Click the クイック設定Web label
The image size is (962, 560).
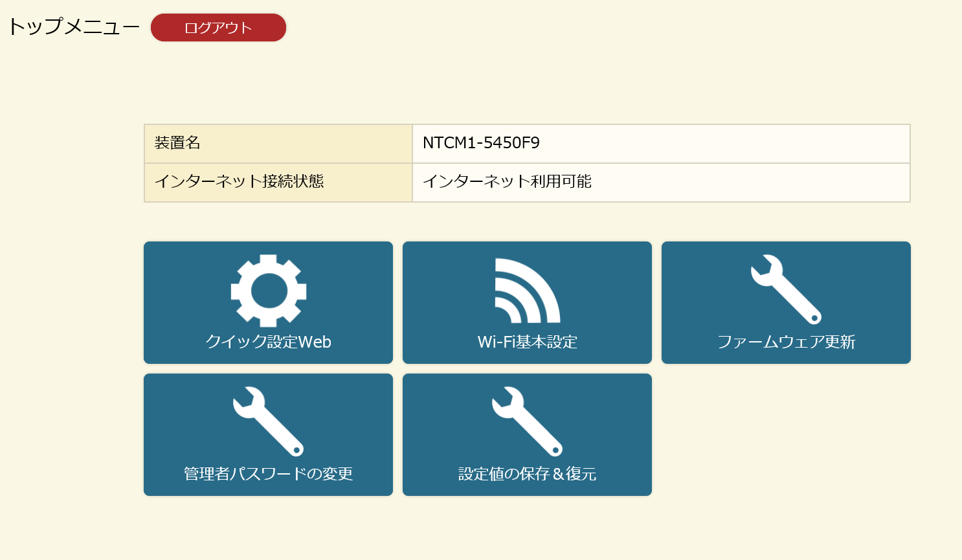(x=268, y=342)
